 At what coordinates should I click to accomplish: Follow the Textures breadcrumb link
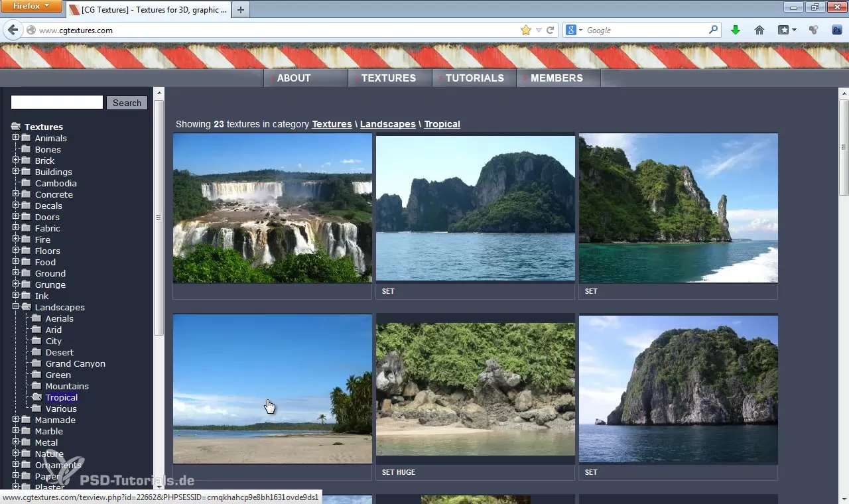[x=332, y=124]
